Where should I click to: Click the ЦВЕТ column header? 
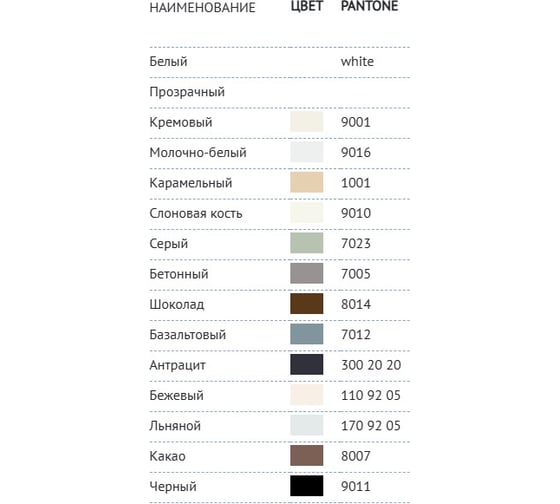(307, 6)
